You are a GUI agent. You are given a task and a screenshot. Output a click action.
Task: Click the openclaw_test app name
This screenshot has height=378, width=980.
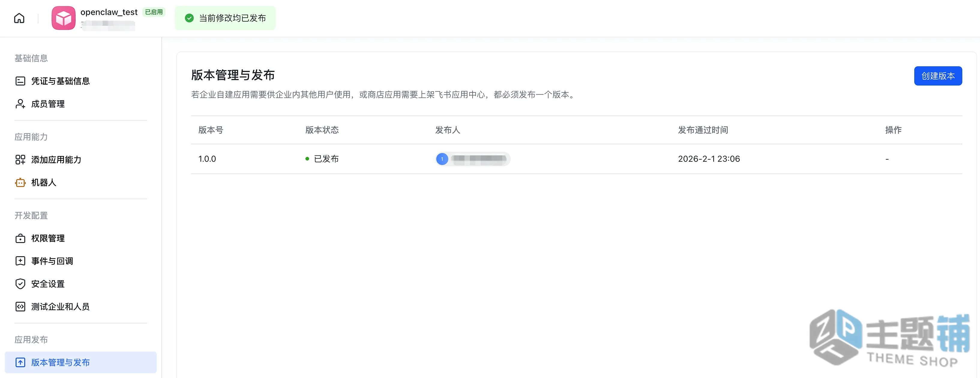coord(109,12)
